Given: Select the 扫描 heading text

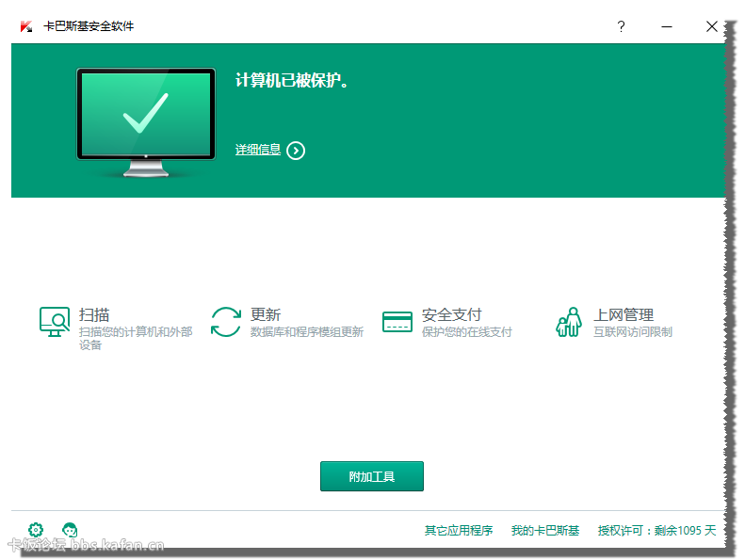Looking at the screenshot, I should 94,314.
